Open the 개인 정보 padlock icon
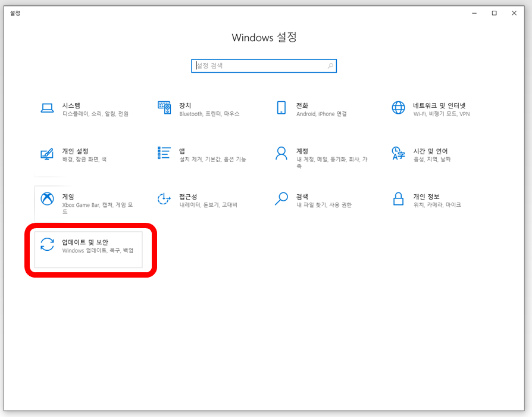This screenshot has width=532, height=417. 398,198
